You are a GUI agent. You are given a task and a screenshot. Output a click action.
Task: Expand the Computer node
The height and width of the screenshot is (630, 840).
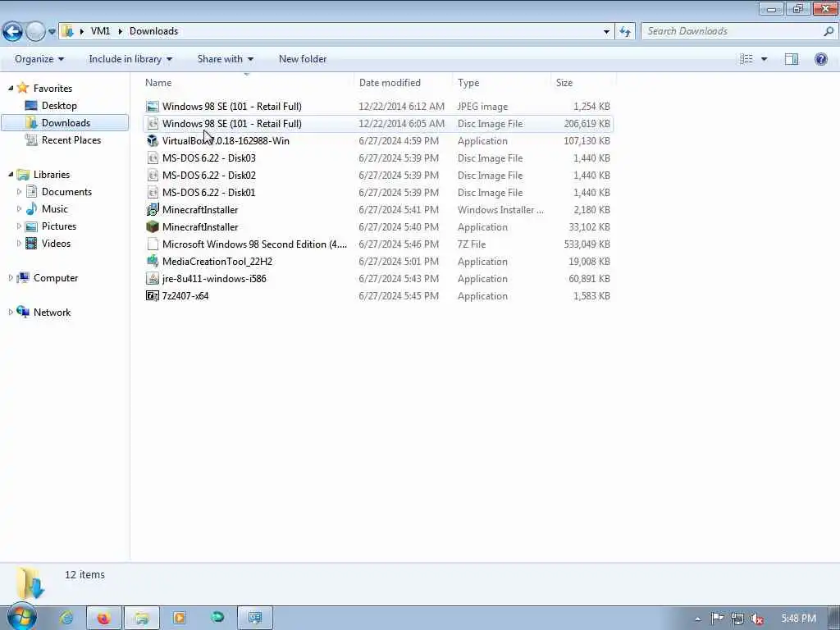coord(11,277)
